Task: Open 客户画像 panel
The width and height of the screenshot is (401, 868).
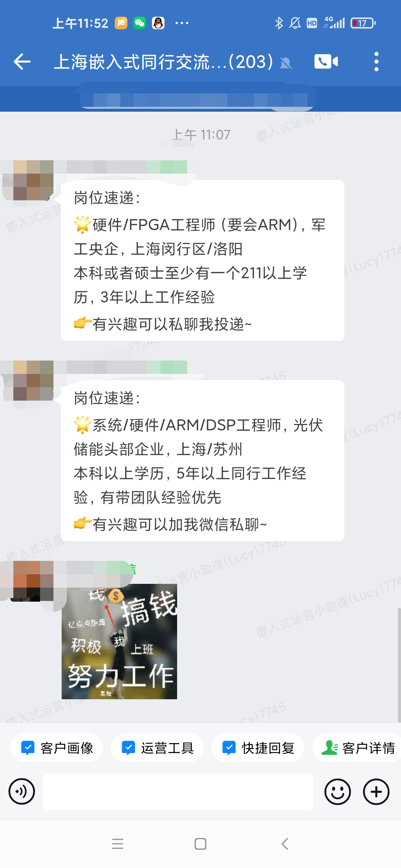Action: [57, 748]
